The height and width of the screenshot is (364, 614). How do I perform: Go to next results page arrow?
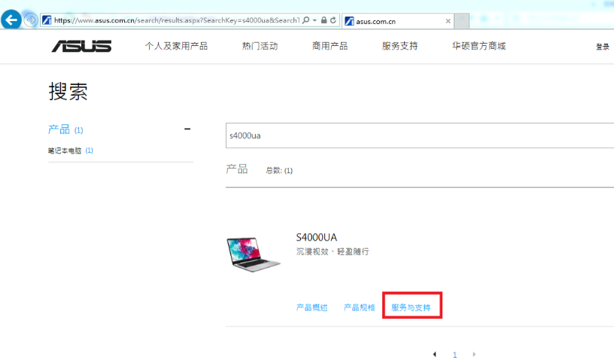[x=474, y=354]
